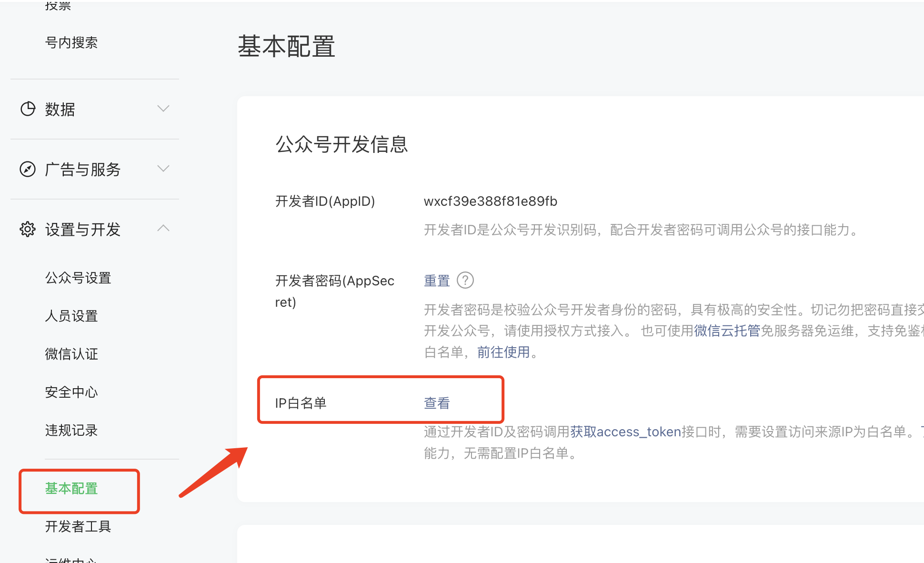This screenshot has width=924, height=563.
Task: Click the question mark help icon next to 重置
Action: pos(465,281)
